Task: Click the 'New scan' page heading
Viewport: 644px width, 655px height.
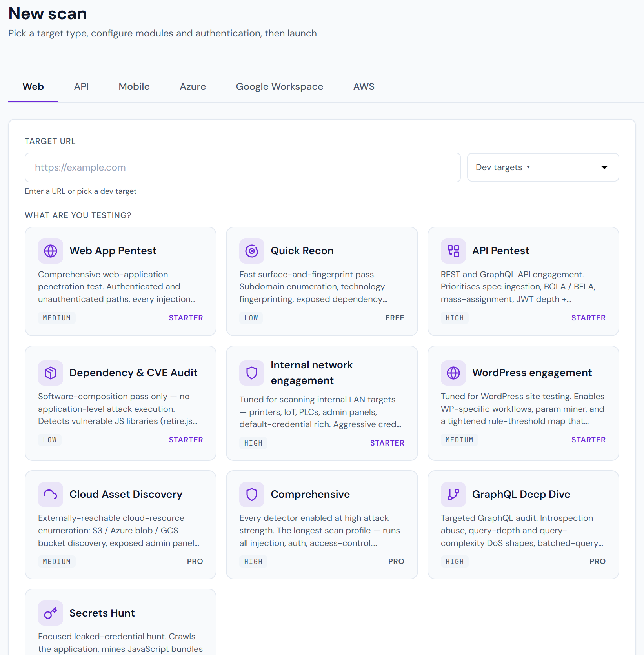Action: 48,14
